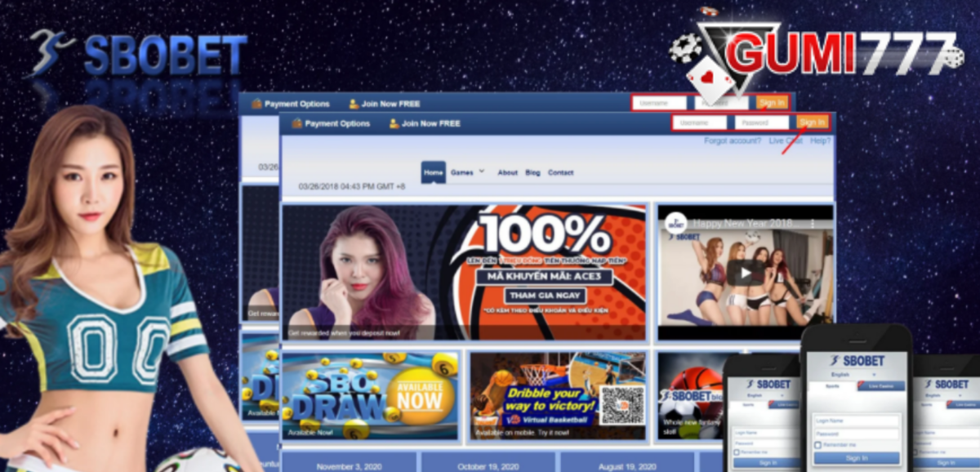Select the Contact menu item

(561, 172)
